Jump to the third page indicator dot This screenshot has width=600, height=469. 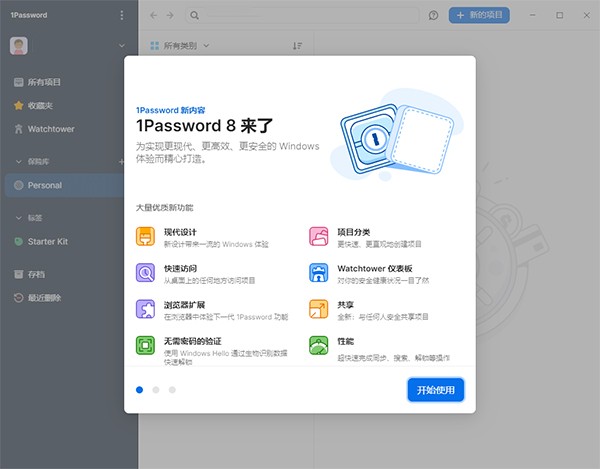[x=172, y=390]
